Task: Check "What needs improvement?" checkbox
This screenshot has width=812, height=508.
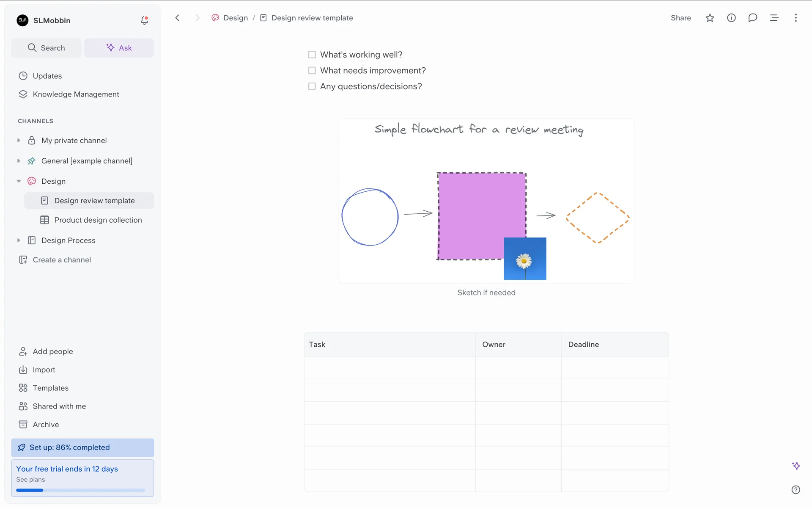Action: tap(312, 70)
